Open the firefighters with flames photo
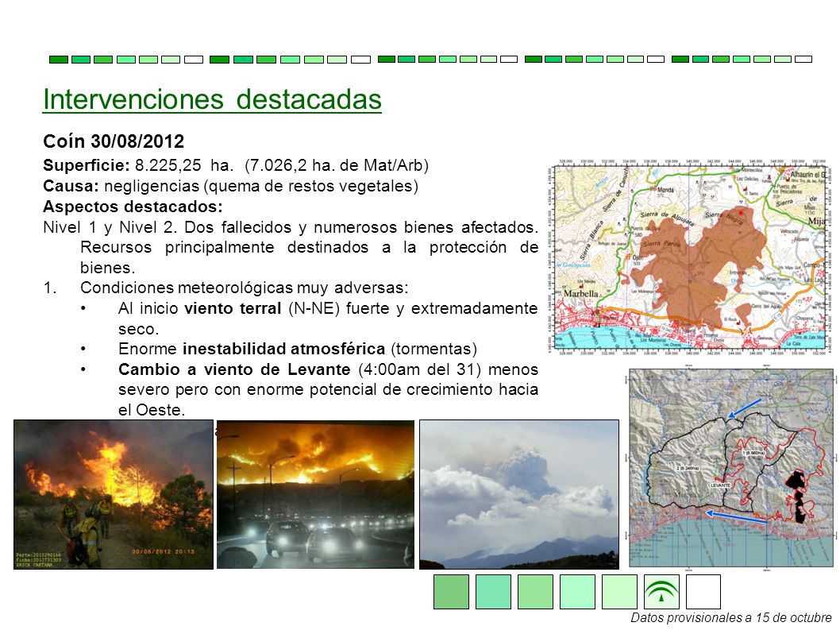This screenshot has width=840, height=630. pos(114,494)
